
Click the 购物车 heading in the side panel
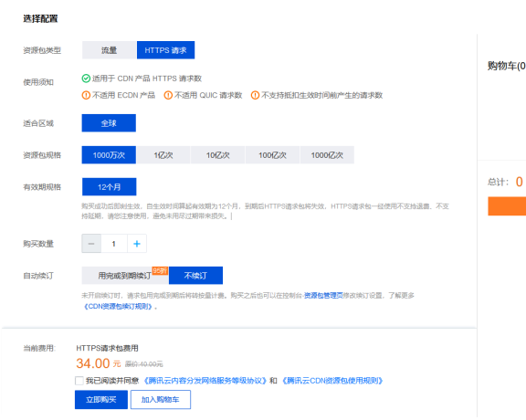coord(507,66)
